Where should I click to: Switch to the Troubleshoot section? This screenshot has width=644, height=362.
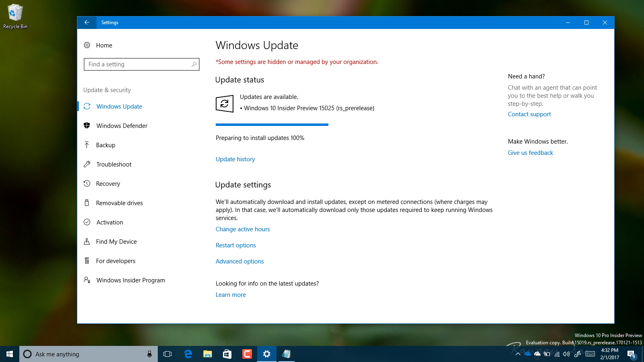pos(114,164)
